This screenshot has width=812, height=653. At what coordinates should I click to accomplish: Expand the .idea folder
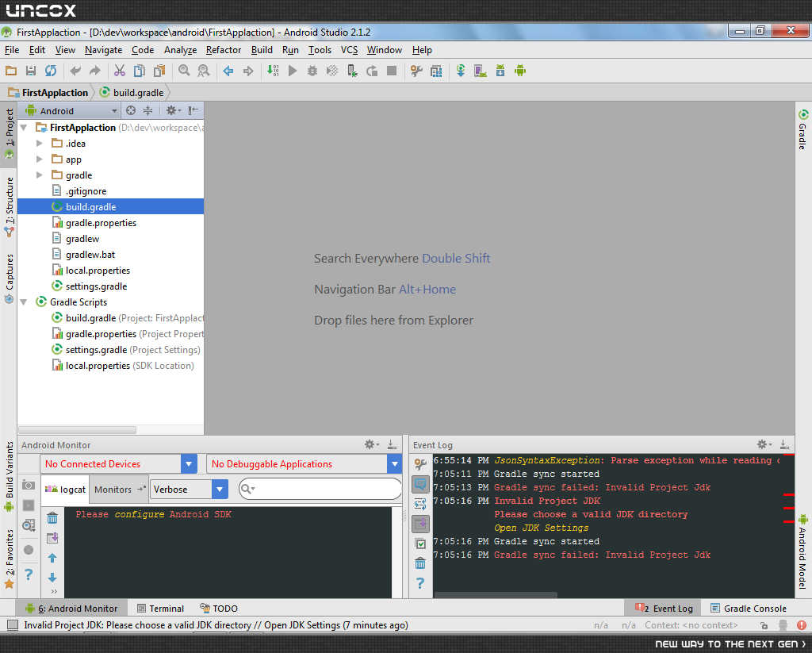tap(40, 143)
